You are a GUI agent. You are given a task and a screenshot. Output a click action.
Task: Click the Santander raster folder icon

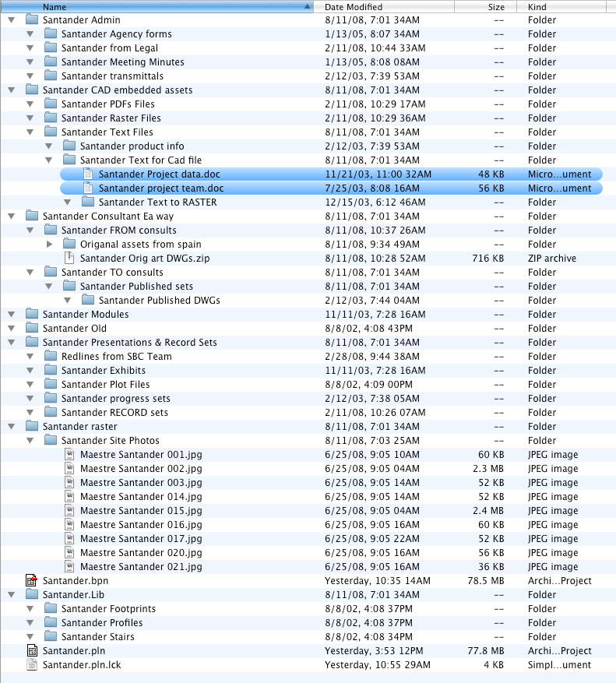(32, 426)
